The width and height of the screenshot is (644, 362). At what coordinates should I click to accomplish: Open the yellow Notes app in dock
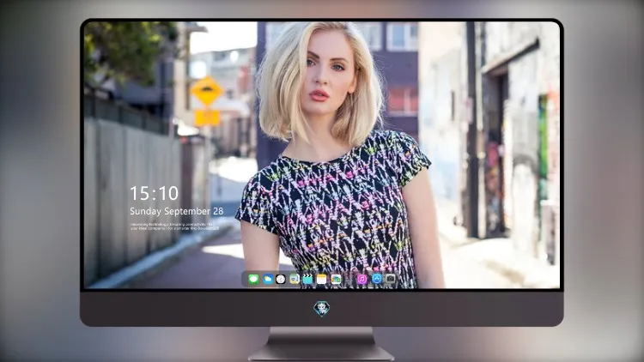pos(322,280)
